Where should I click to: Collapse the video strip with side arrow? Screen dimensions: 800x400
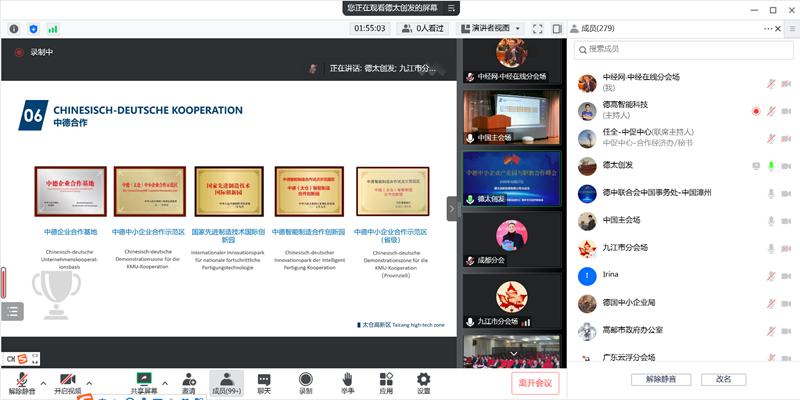[451, 209]
